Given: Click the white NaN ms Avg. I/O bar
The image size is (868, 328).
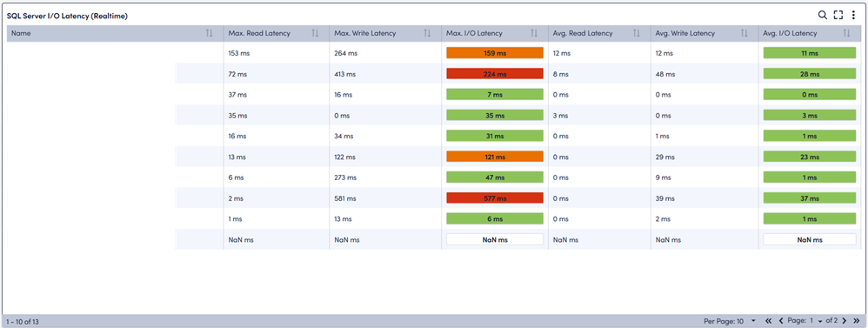Looking at the screenshot, I should click(x=810, y=239).
